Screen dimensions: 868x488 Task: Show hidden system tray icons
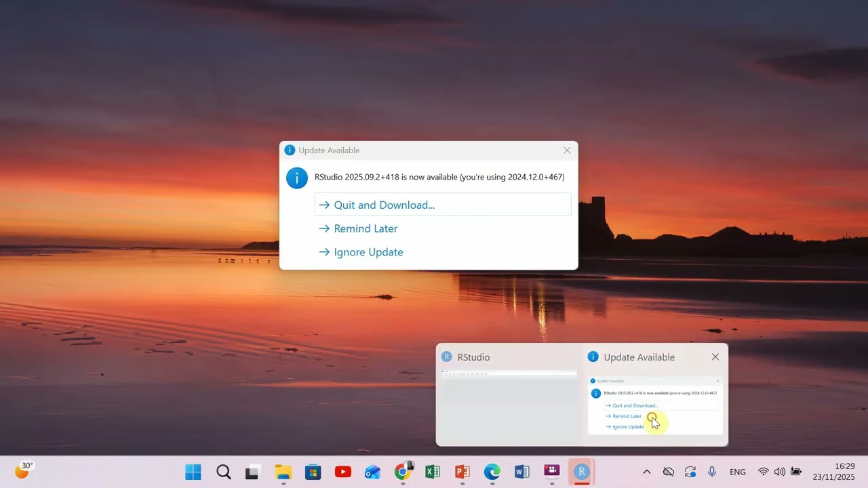646,472
